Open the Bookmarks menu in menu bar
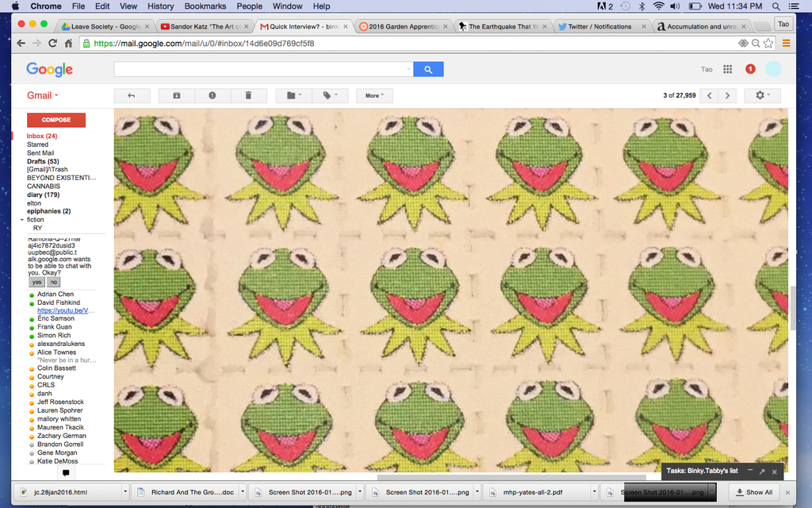812x508 pixels. pos(205,6)
